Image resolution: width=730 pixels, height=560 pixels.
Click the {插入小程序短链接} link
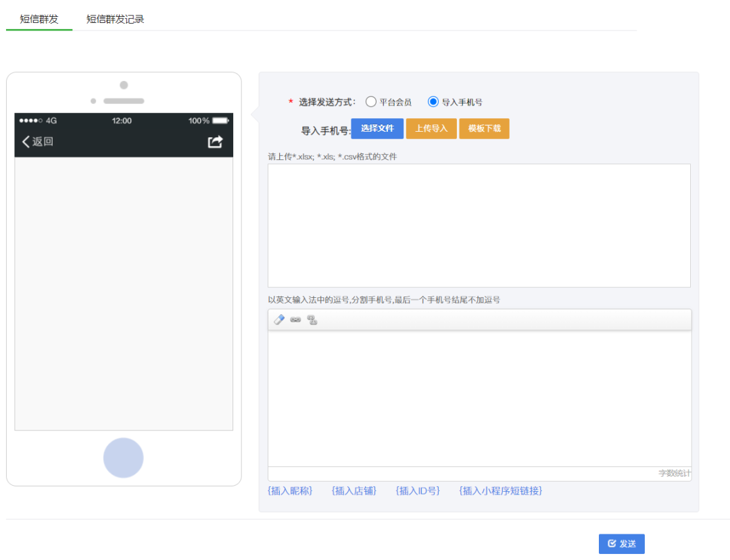[500, 491]
